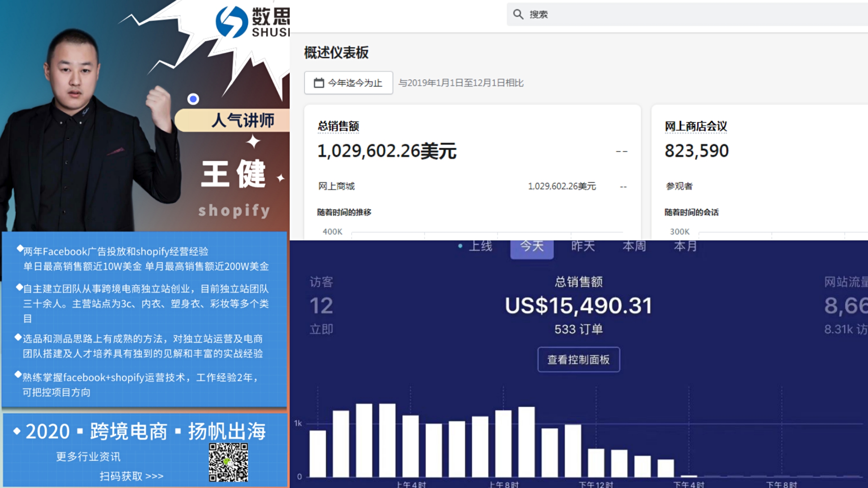Screen dimensions: 868x488
Task: Click the search magnifier icon
Action: click(x=518, y=14)
